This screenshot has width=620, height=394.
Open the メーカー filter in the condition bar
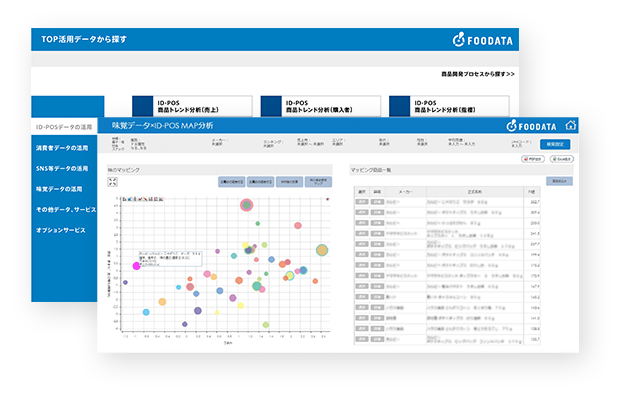click(x=219, y=142)
